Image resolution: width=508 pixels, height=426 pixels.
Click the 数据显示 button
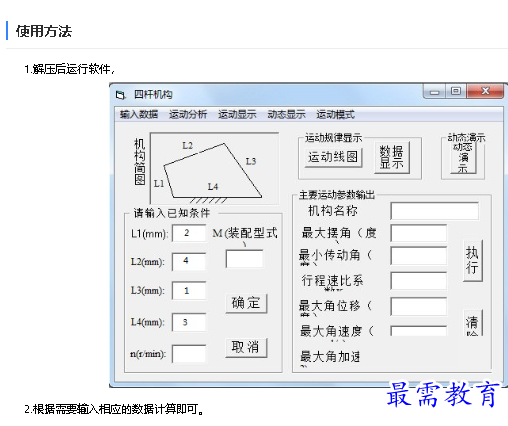[x=392, y=157]
